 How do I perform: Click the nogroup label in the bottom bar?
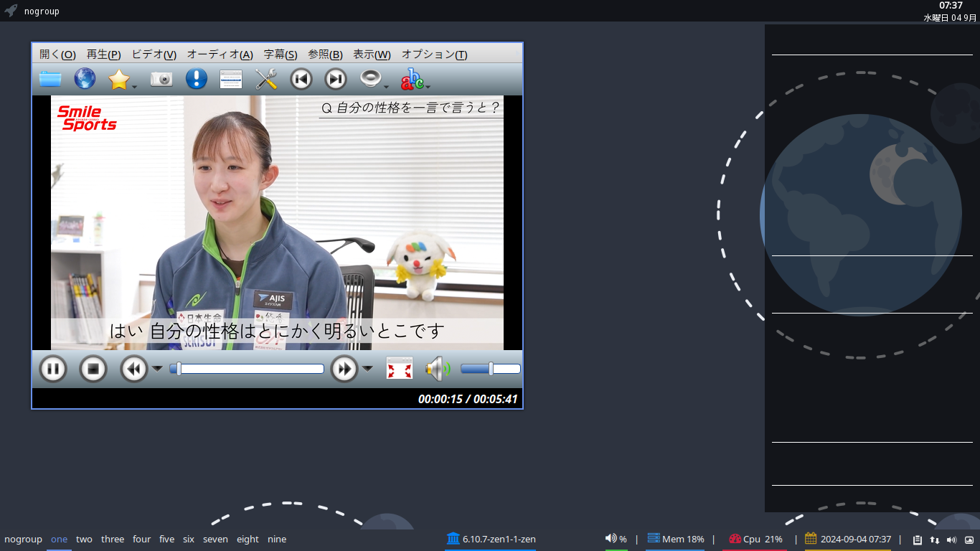pyautogui.click(x=23, y=539)
